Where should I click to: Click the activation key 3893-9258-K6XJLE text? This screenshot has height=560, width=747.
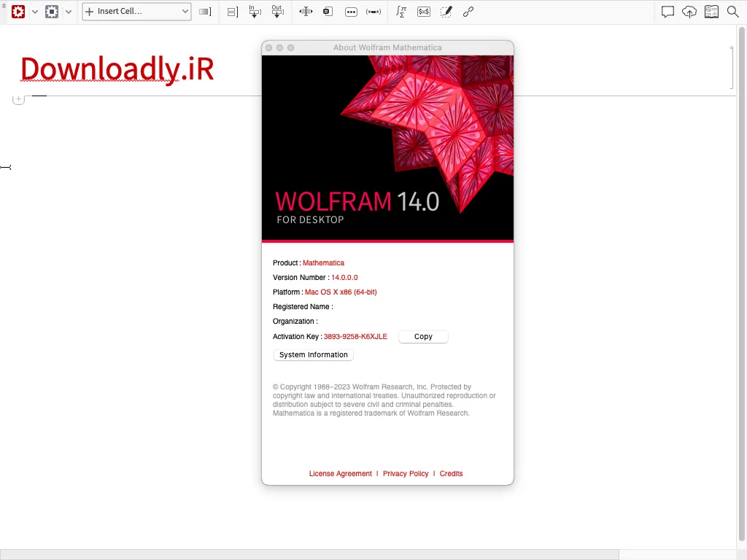[355, 337]
